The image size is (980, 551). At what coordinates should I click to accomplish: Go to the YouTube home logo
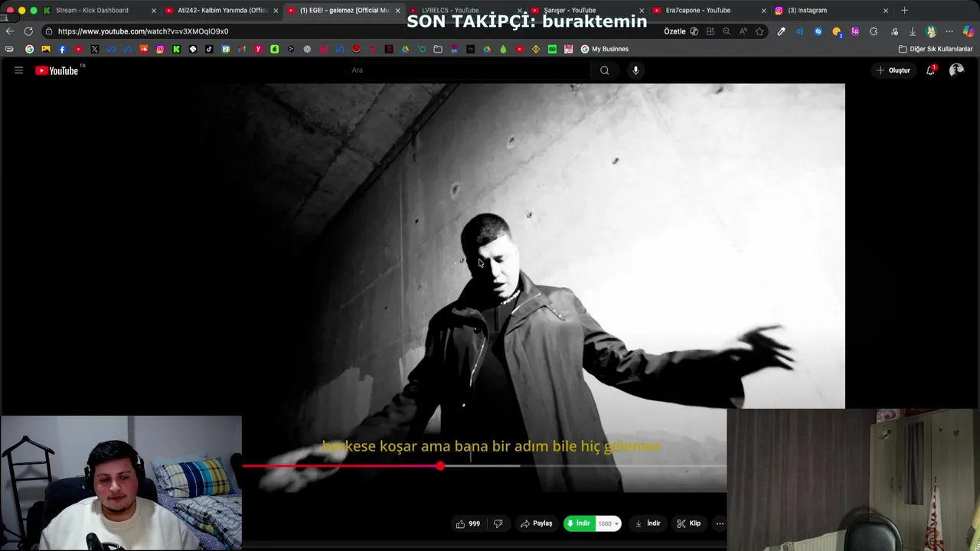click(57, 70)
